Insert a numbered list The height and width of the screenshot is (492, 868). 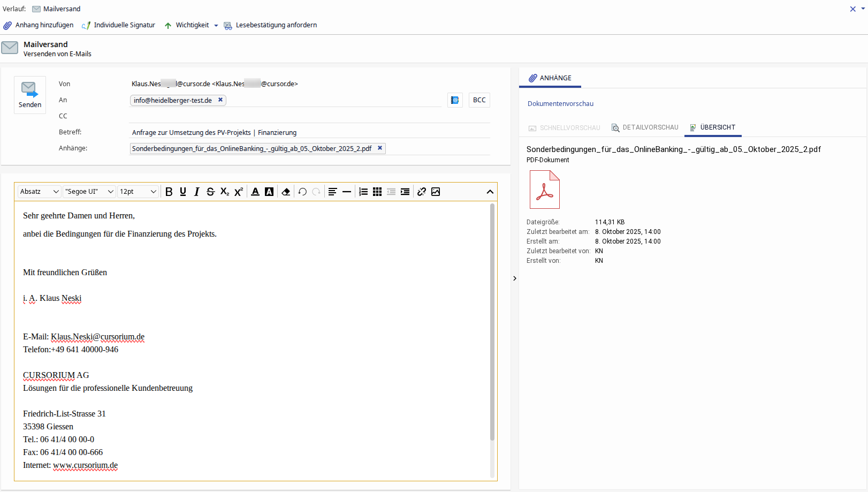point(363,192)
